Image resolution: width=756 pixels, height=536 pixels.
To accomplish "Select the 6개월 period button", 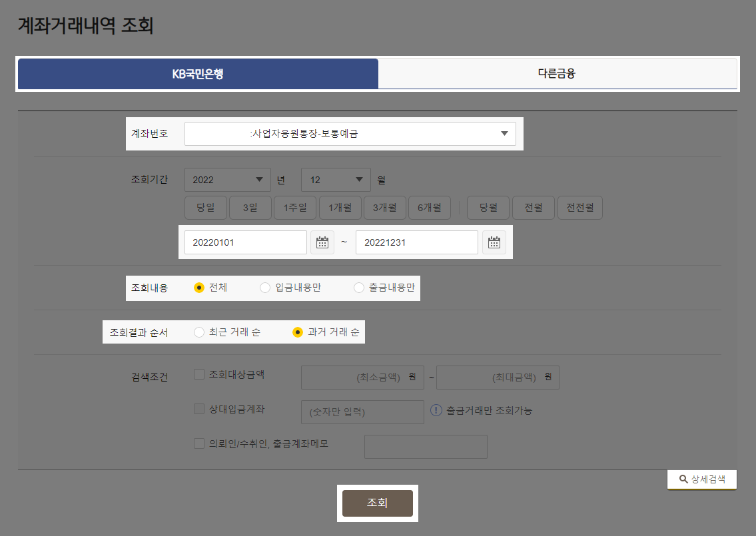I will tap(429, 207).
